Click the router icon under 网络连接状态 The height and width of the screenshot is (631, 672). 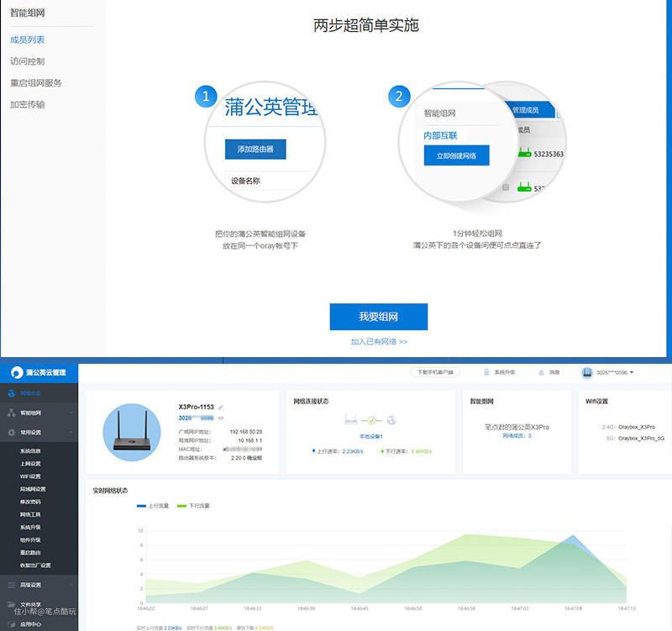tap(350, 419)
